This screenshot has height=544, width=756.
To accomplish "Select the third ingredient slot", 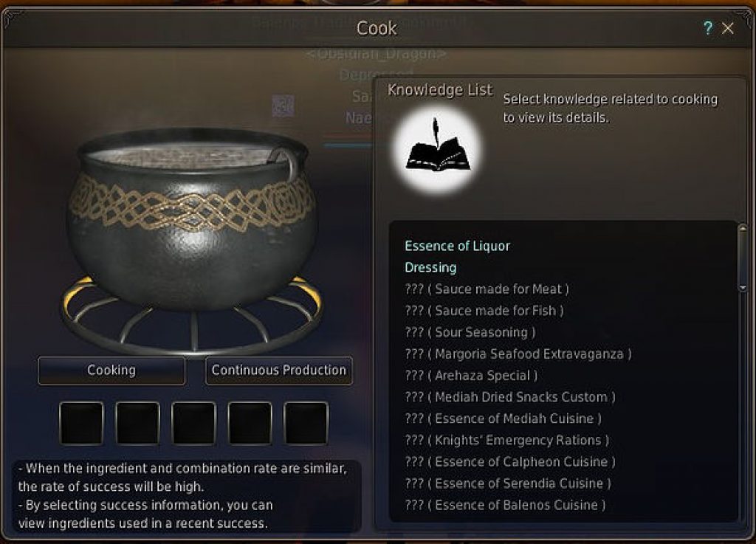I will tap(193, 423).
